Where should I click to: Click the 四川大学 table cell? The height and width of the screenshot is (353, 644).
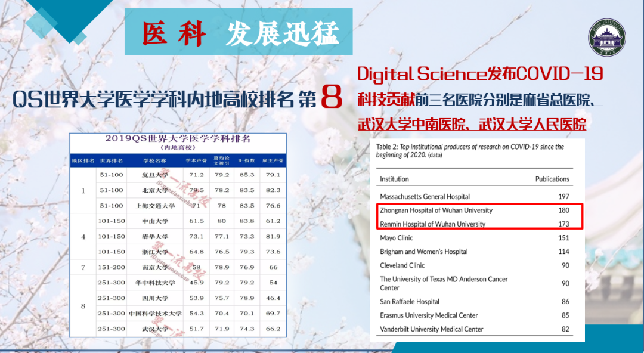coord(155,298)
